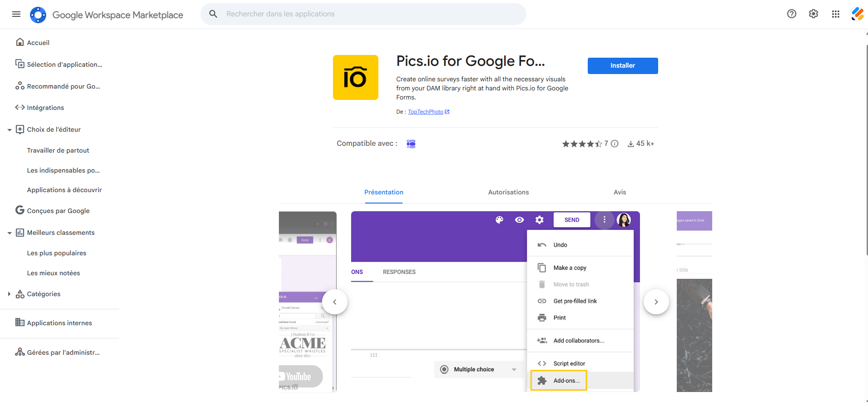This screenshot has height=402, width=868.
Task: Click the Intégrations icon
Action: [x=20, y=108]
